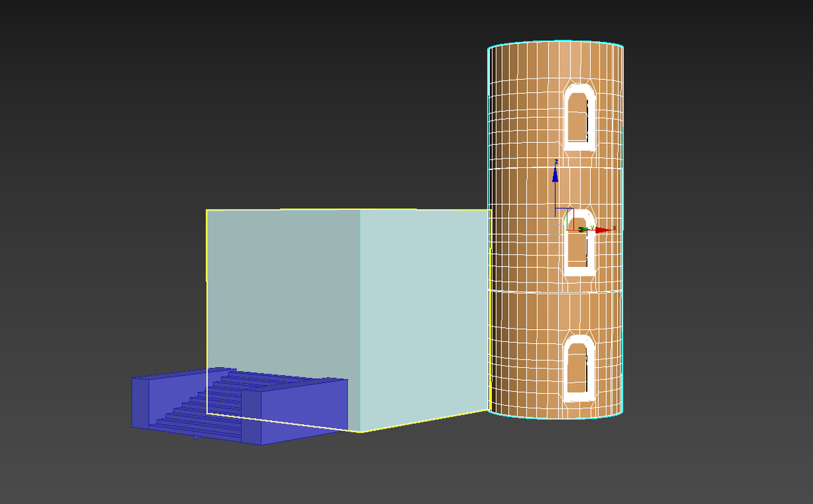Grab the blue Z-axis gizmo arrow
813x504 pixels.
click(555, 174)
